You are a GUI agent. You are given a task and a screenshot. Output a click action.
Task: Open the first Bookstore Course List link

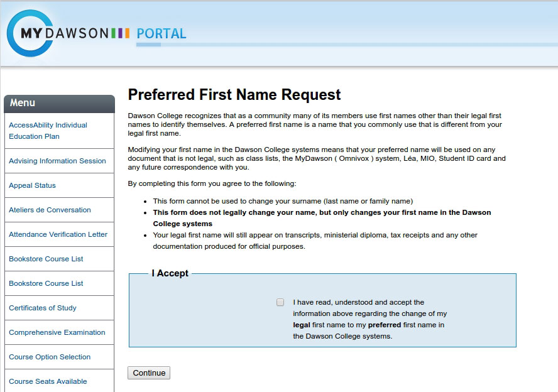(x=46, y=259)
